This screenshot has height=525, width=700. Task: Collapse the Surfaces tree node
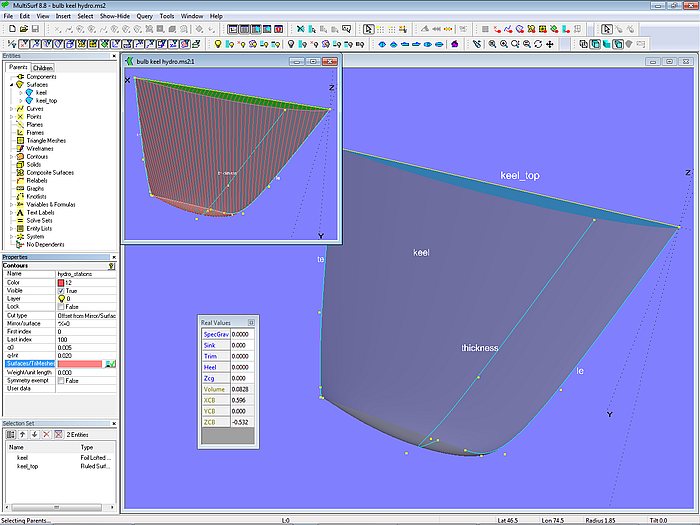(11, 85)
